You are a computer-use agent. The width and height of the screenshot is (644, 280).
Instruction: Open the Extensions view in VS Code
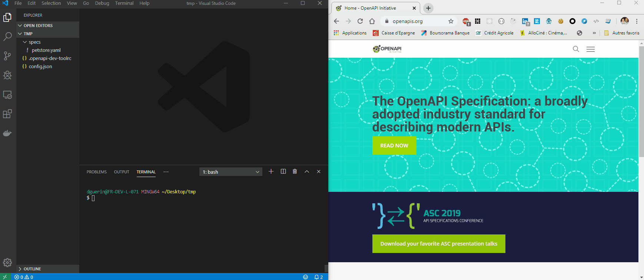7,114
